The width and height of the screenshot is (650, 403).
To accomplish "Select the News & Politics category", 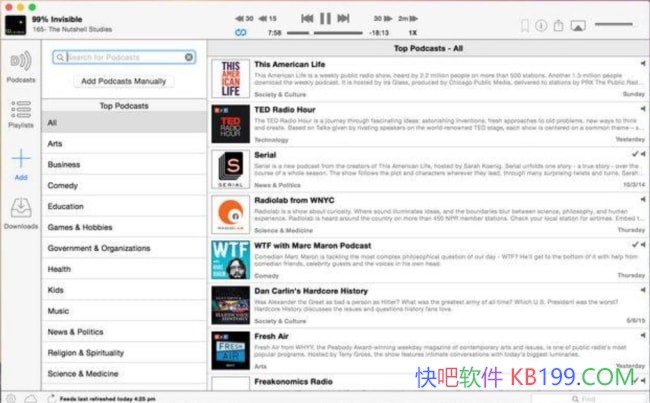I will point(75,332).
